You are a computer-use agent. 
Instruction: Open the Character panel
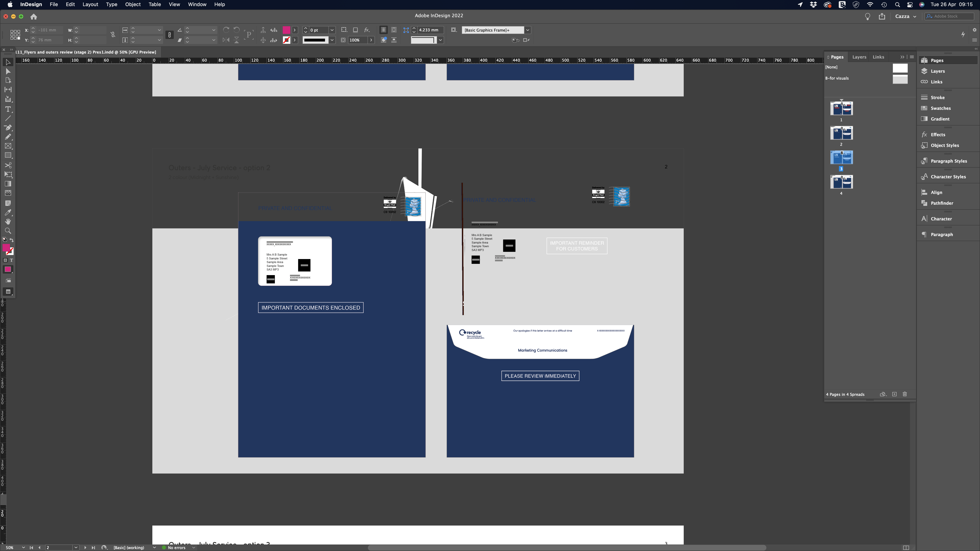pos(941,219)
